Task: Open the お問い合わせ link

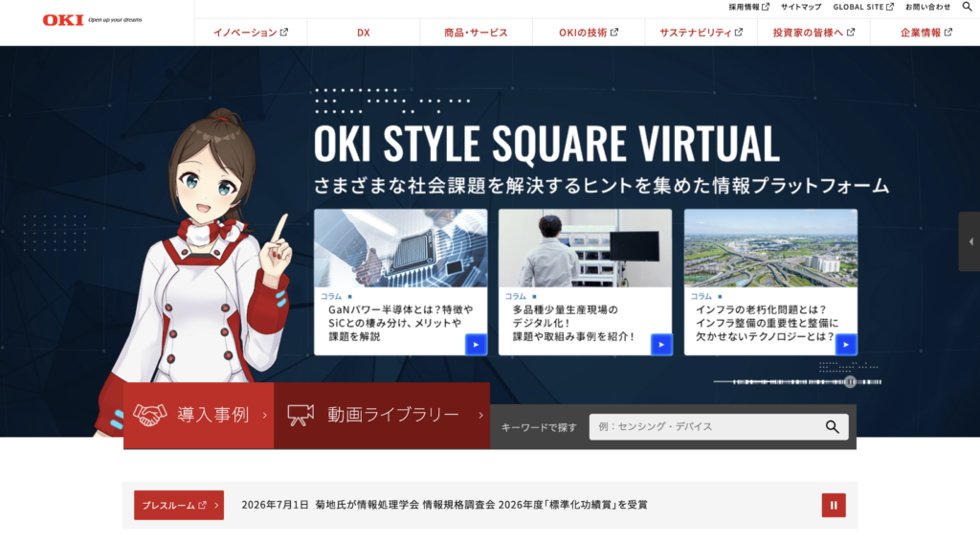Action: coord(927,7)
